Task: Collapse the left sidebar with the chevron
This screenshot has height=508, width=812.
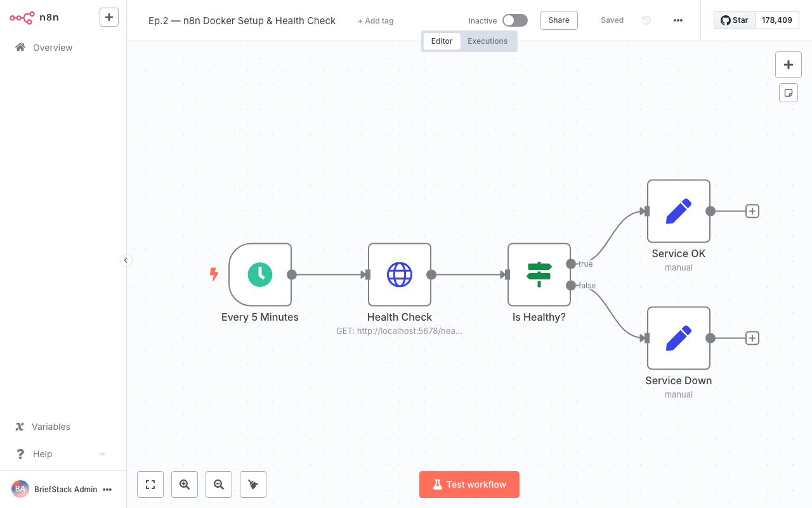Action: (126, 260)
